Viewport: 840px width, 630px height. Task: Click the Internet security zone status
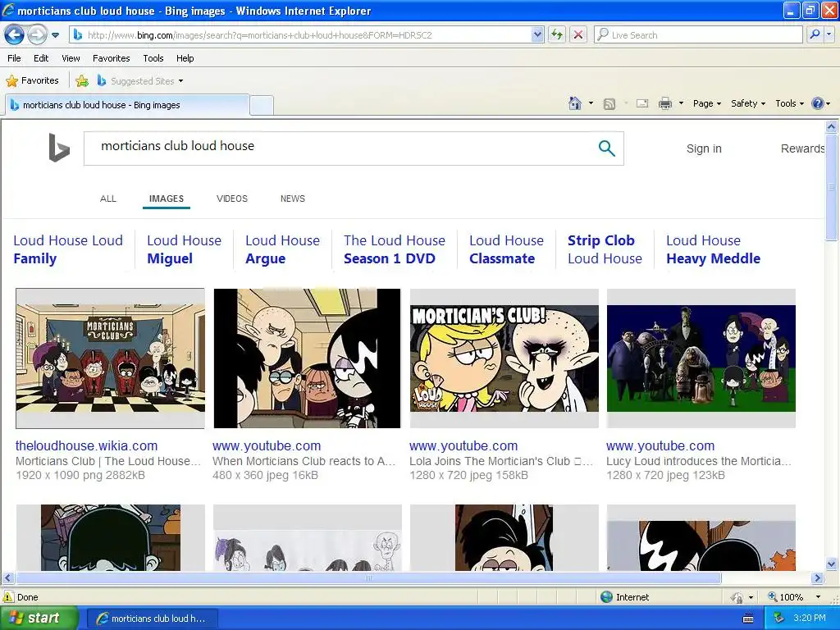coord(624,597)
